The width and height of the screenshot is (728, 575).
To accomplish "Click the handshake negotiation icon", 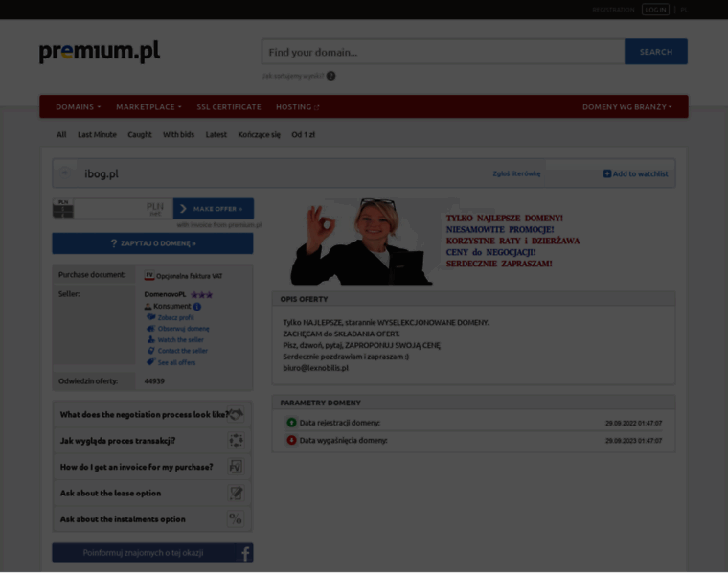I will (x=236, y=414).
